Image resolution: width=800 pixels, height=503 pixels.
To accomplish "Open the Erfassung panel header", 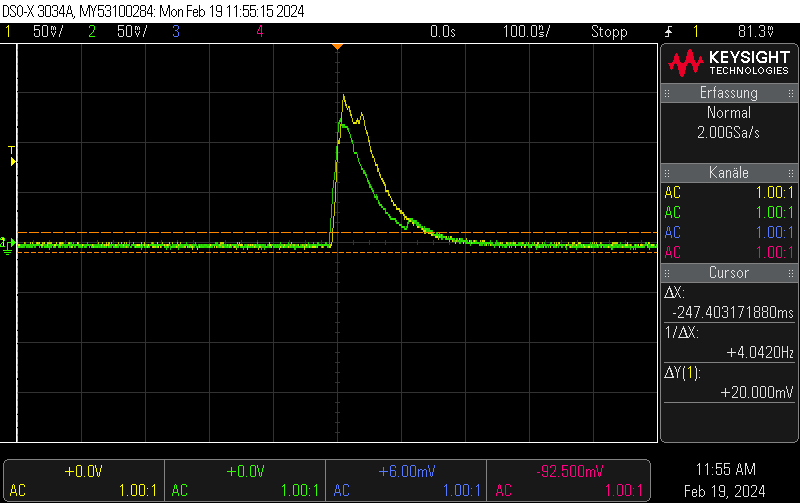I will (x=729, y=93).
